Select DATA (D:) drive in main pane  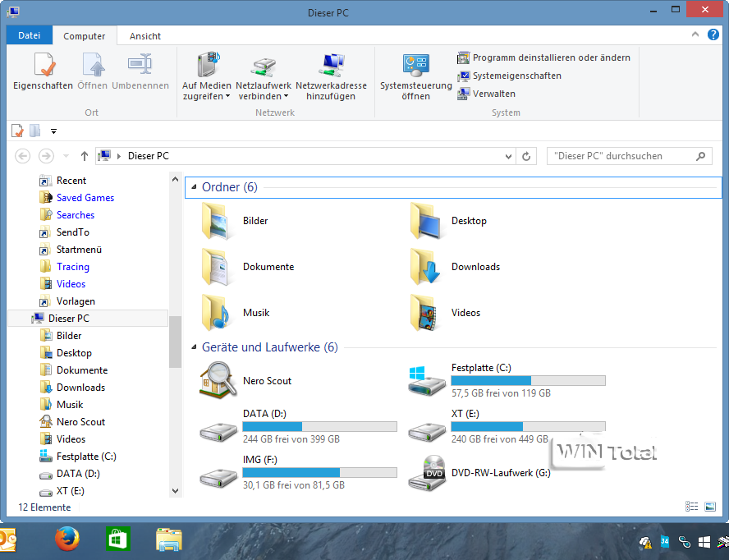(298, 426)
